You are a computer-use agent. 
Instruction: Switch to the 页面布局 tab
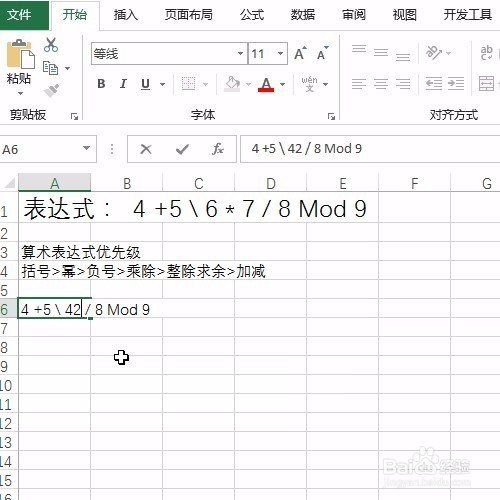coord(189,15)
